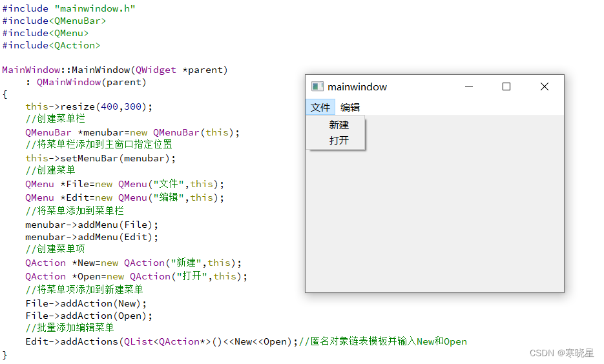Click the comment //批量添加编辑菜单

click(x=70, y=327)
